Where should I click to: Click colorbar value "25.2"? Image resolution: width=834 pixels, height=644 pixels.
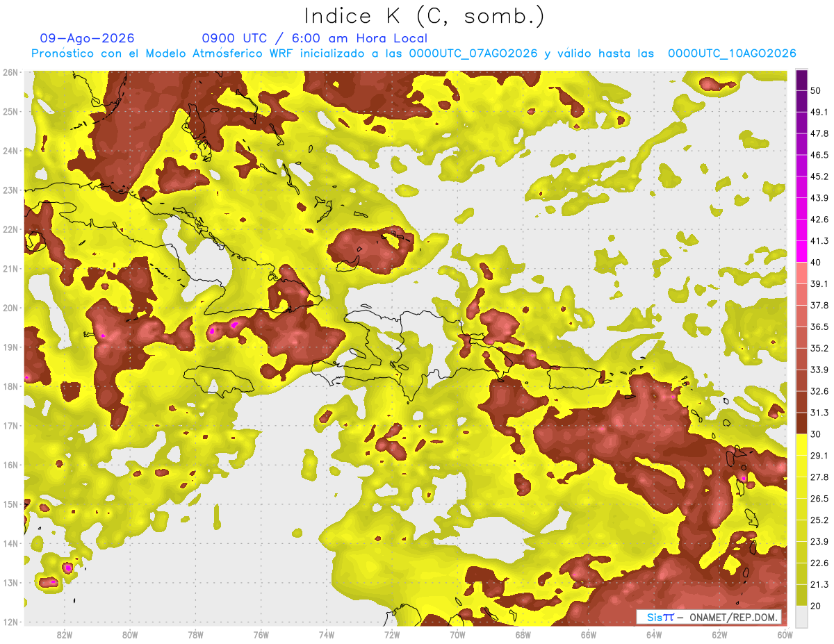tap(819, 520)
